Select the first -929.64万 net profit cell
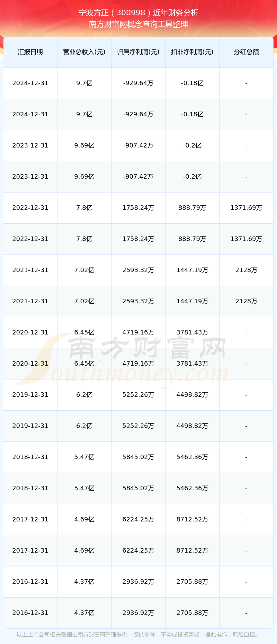The image size is (277, 644). pos(138,83)
